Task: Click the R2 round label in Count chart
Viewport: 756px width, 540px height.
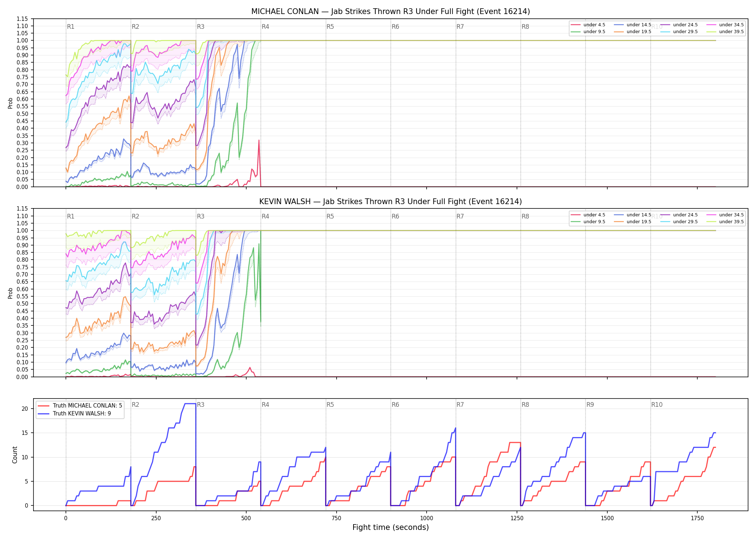Action: pyautogui.click(x=135, y=405)
